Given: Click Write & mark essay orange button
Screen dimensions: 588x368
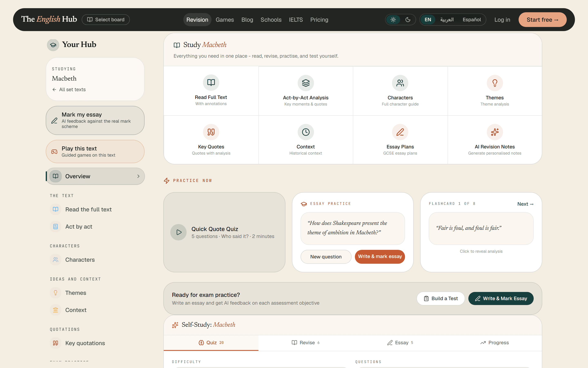Looking at the screenshot, I should (380, 257).
